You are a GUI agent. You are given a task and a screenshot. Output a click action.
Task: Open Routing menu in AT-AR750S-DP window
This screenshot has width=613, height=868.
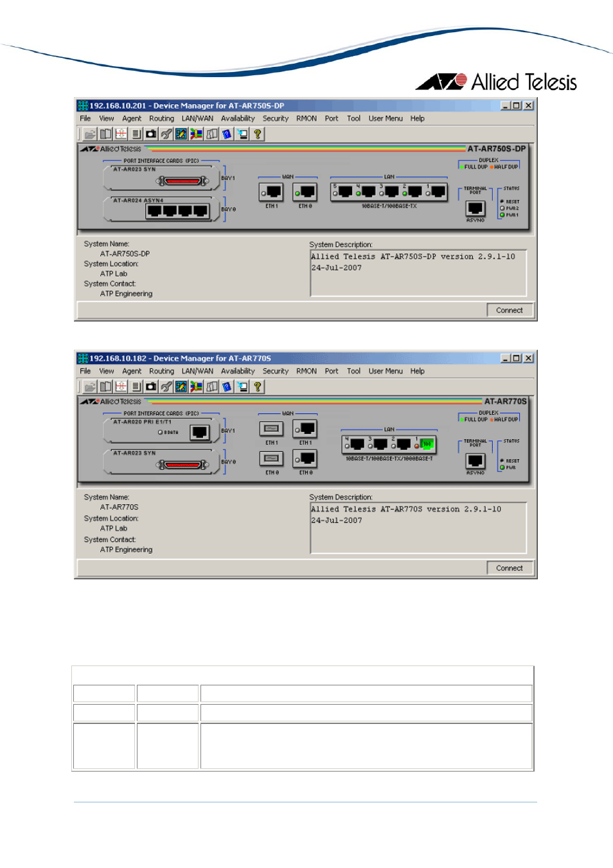(161, 119)
